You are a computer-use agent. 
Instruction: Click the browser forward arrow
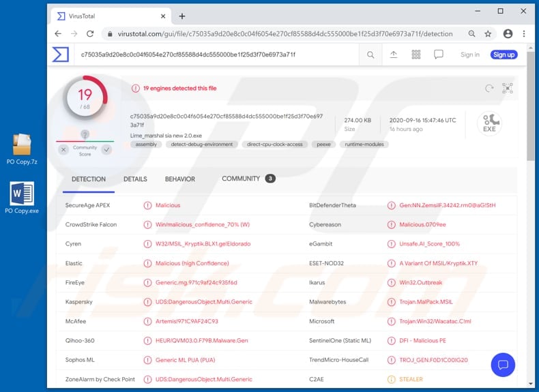coord(74,33)
